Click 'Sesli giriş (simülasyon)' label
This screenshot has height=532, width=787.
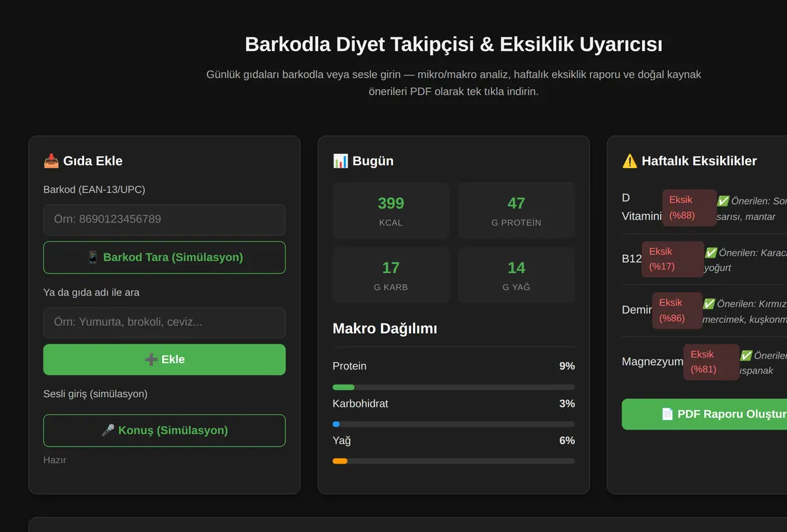(x=95, y=394)
